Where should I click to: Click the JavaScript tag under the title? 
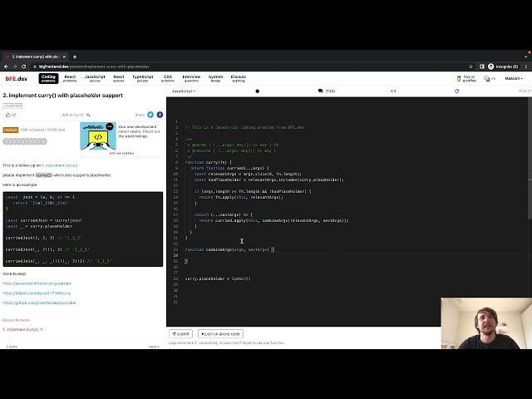pyautogui.click(x=12, y=106)
